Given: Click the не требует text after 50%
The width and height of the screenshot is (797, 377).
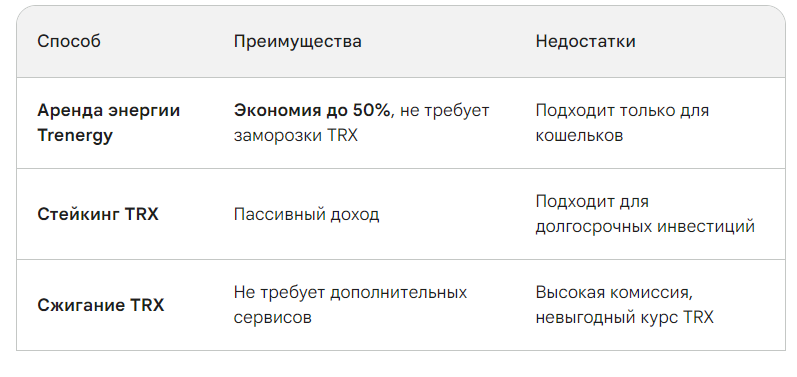Looking at the screenshot, I should tap(444, 111).
